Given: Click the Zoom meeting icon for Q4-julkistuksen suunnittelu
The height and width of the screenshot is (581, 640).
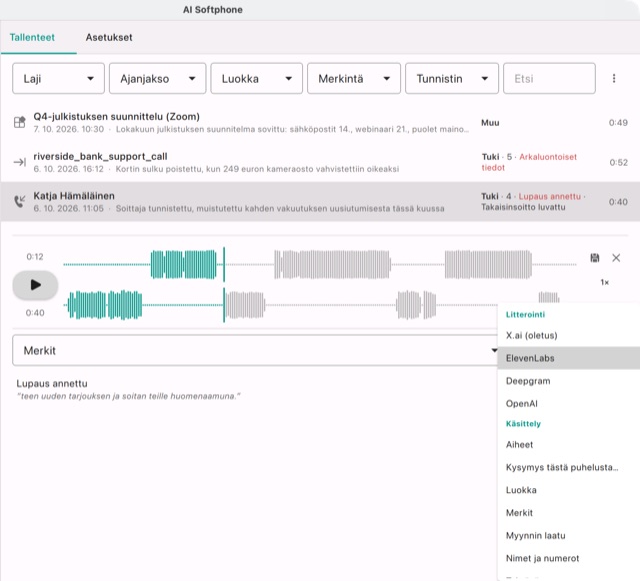Looking at the screenshot, I should click(x=19, y=122).
